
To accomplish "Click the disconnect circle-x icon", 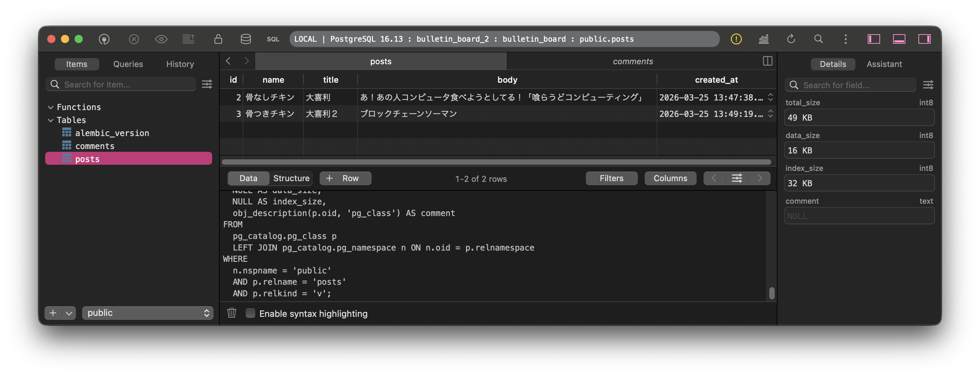I will pos(134,39).
